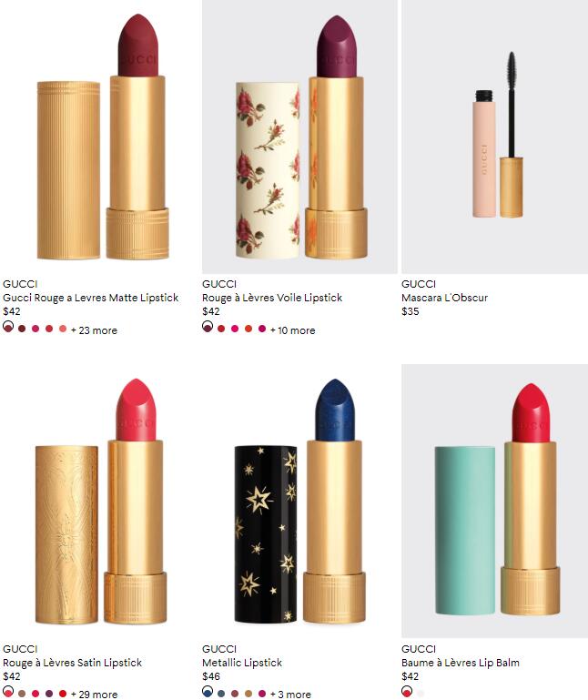The image size is (588, 700).
Task: Open the Voile Lipstick floral case image
Action: [x=299, y=137]
